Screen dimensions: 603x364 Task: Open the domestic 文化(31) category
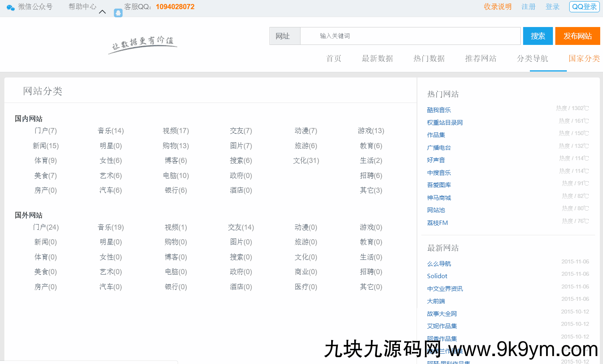click(x=306, y=161)
